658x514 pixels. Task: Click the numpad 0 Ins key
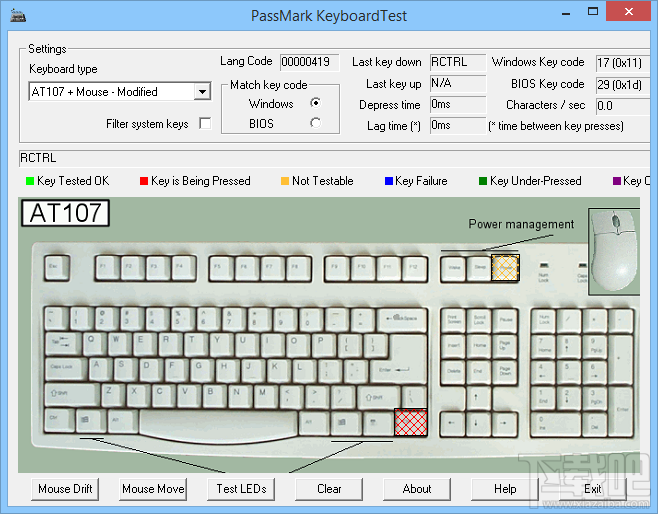point(556,424)
